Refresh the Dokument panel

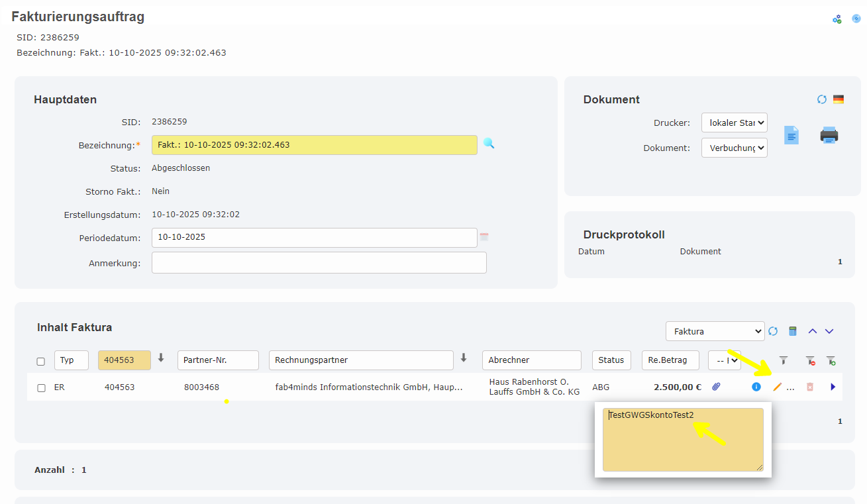click(x=822, y=99)
